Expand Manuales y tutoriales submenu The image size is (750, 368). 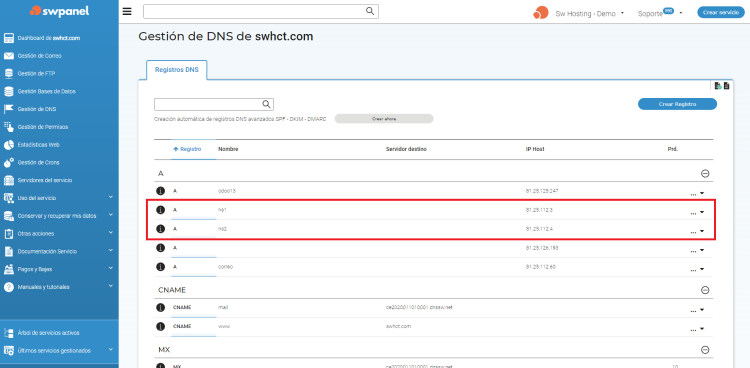pos(110,286)
